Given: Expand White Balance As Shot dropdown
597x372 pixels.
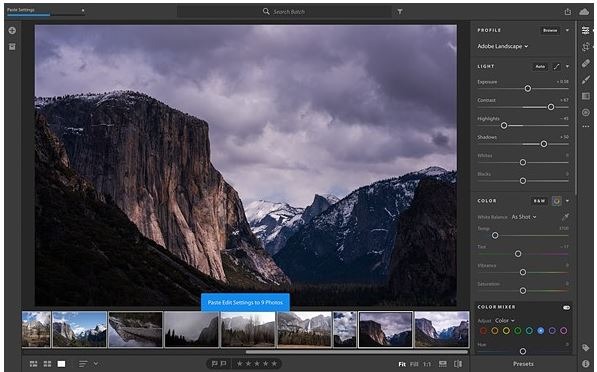Looking at the screenshot, I should [x=524, y=217].
